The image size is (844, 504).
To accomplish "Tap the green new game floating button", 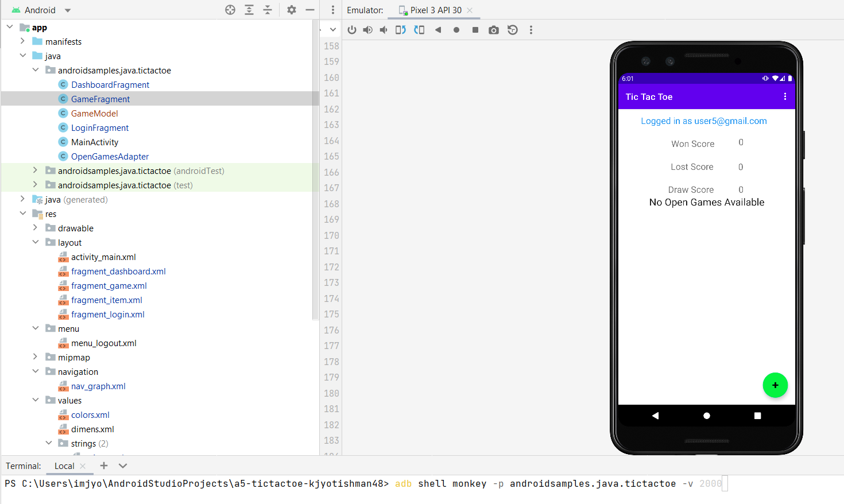I will pyautogui.click(x=775, y=385).
